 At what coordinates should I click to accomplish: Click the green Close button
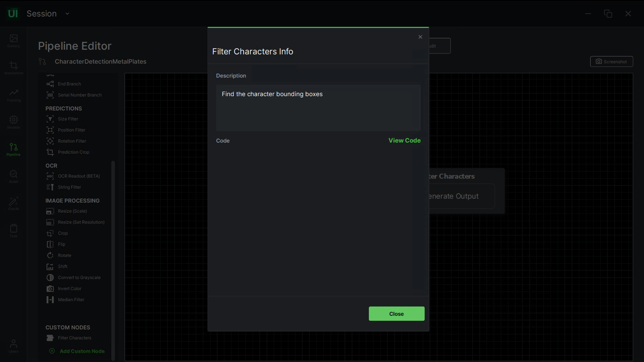[x=397, y=314]
